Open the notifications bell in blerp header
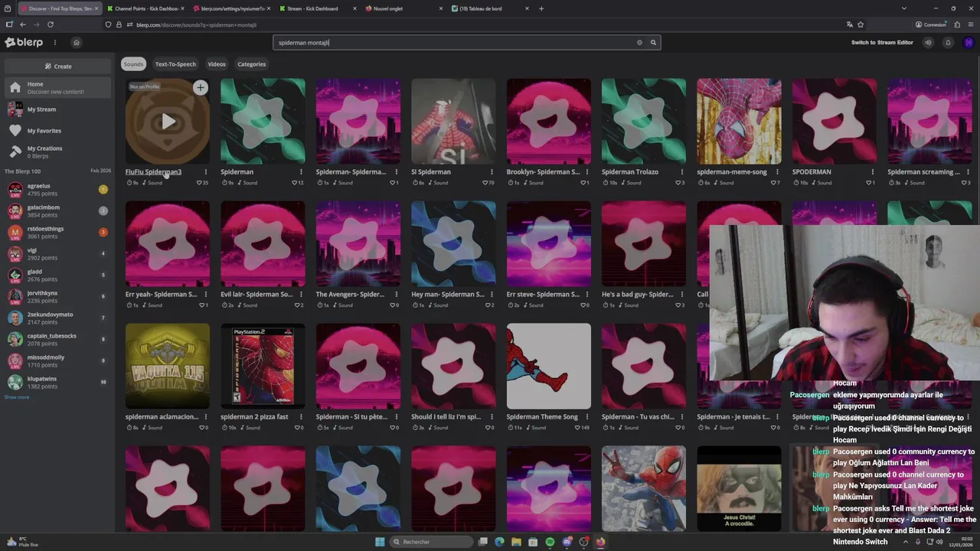 click(x=948, y=42)
